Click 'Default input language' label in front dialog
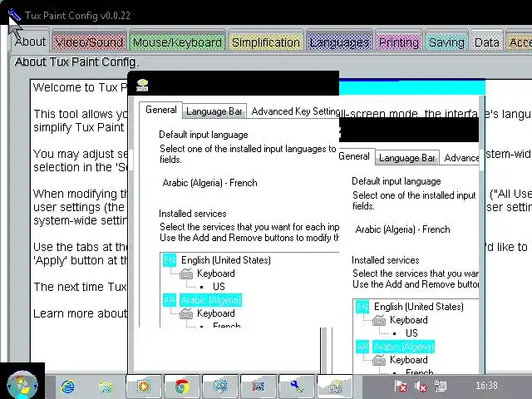 pyautogui.click(x=203, y=135)
